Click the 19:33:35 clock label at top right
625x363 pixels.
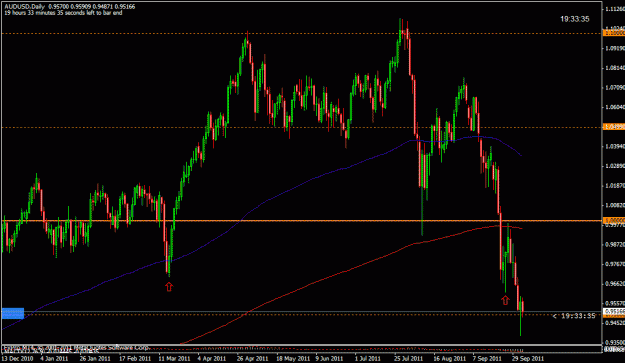coord(574,19)
